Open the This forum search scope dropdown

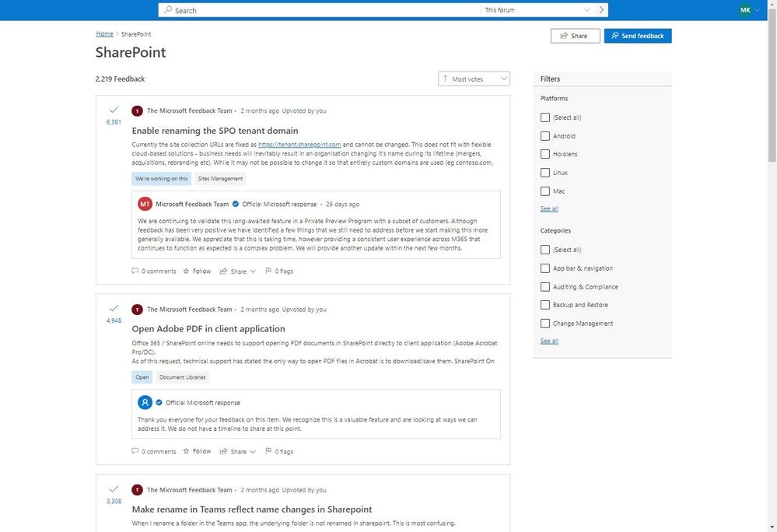[537, 10]
